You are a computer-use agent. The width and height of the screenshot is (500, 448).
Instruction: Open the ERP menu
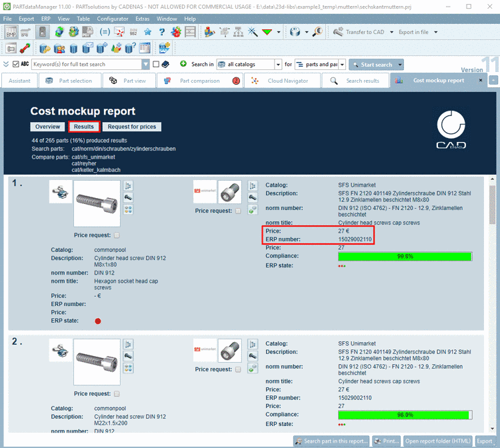pyautogui.click(x=46, y=19)
